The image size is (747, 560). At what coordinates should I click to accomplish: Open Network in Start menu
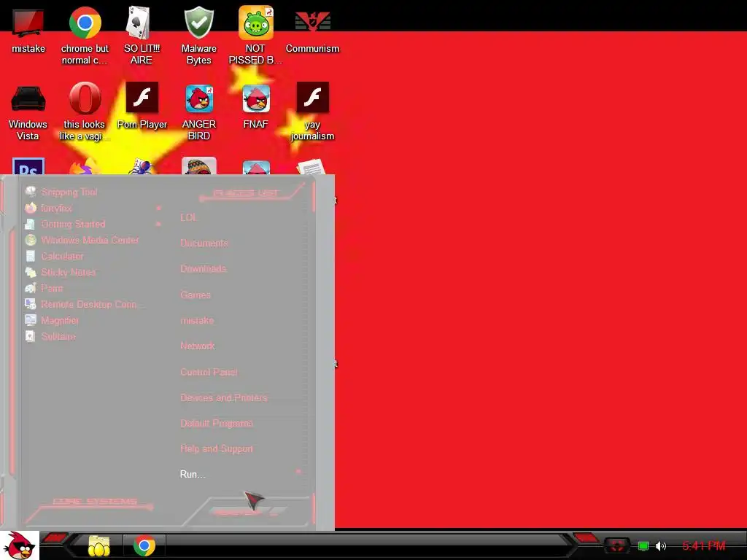[197, 346]
